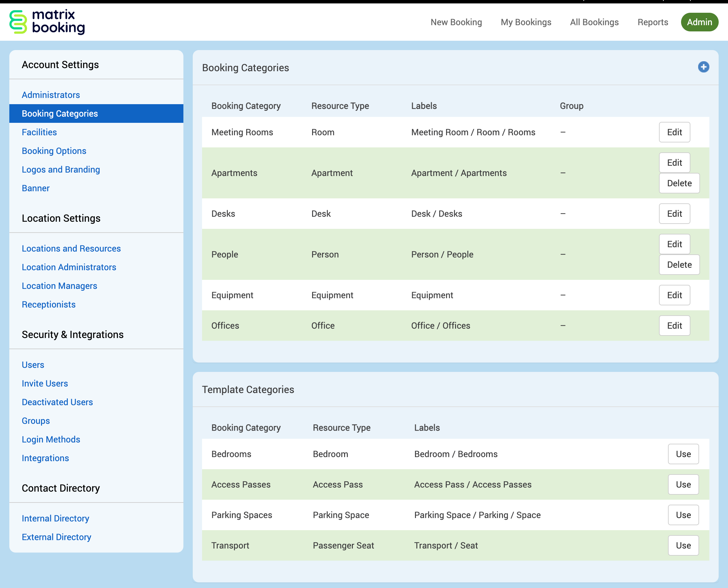Open the Reports section
728x588 pixels.
pos(652,22)
